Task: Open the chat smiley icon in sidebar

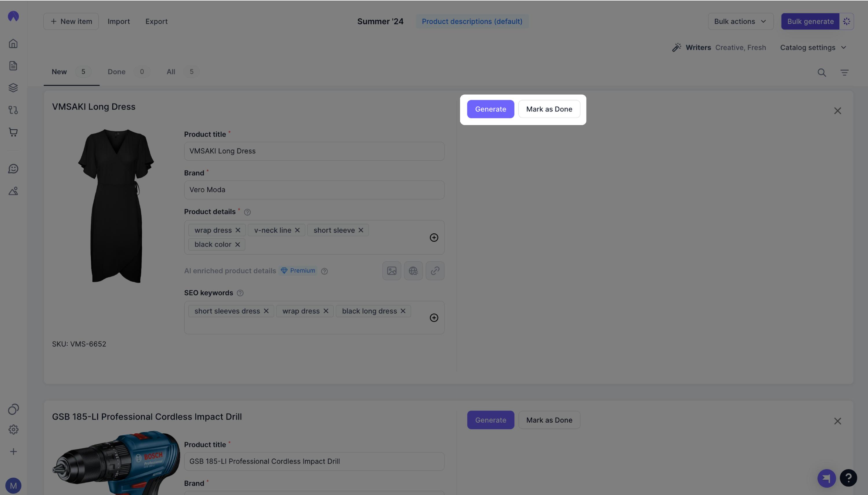Action: point(13,169)
